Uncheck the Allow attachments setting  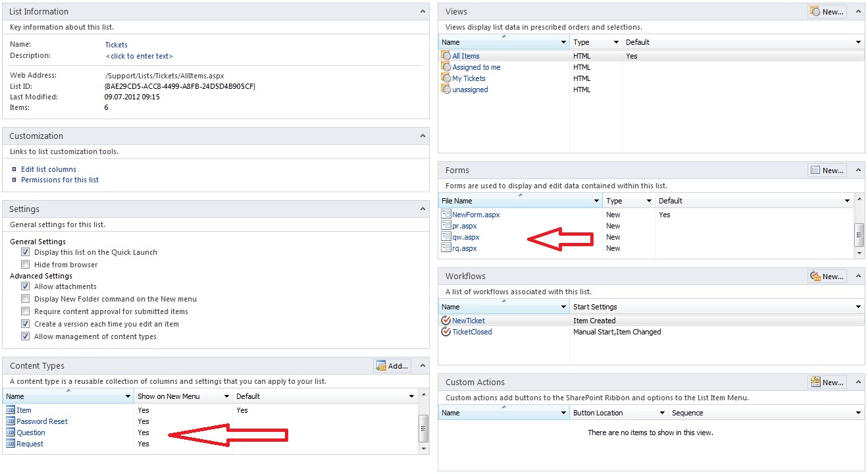click(x=24, y=286)
